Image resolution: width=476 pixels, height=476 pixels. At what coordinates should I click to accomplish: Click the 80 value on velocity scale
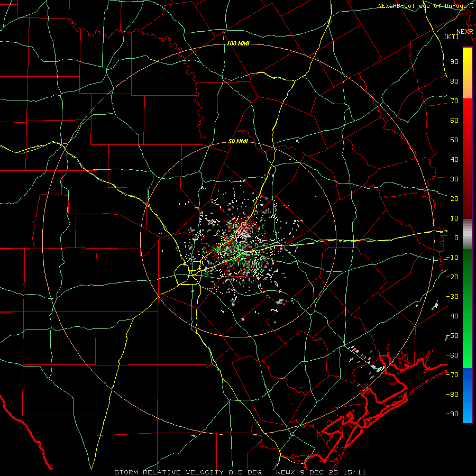pos(454,81)
